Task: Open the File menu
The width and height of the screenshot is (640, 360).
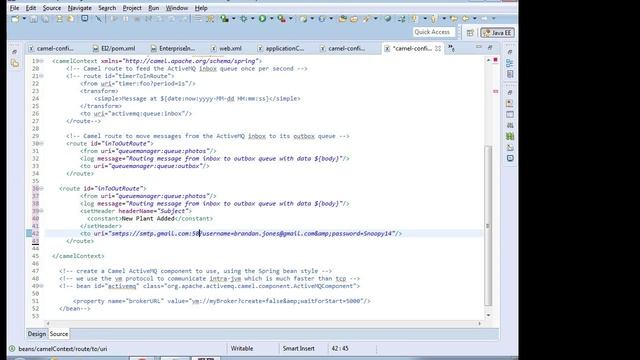Action: (x=14, y=8)
